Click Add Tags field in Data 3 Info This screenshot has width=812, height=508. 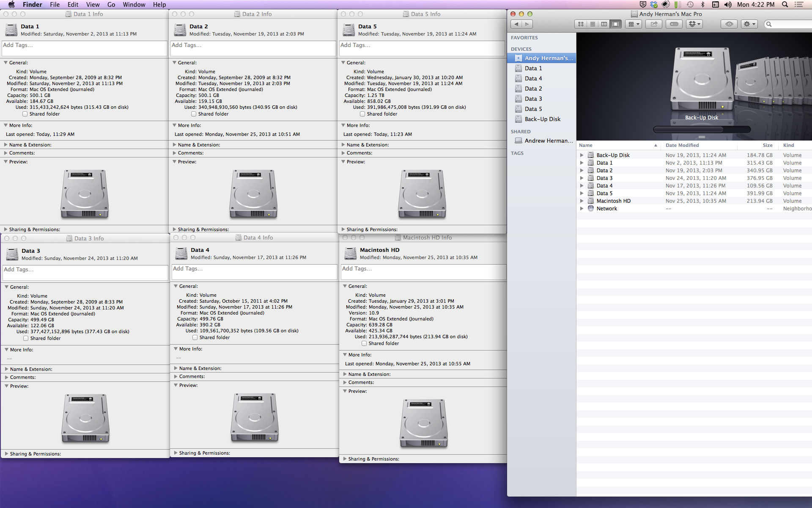[85, 273]
